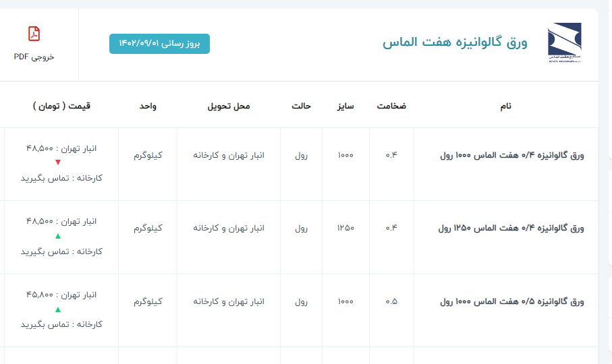
Task: Click "کارخانه : تماس بگیرید" in the first row
Action: click(x=61, y=178)
